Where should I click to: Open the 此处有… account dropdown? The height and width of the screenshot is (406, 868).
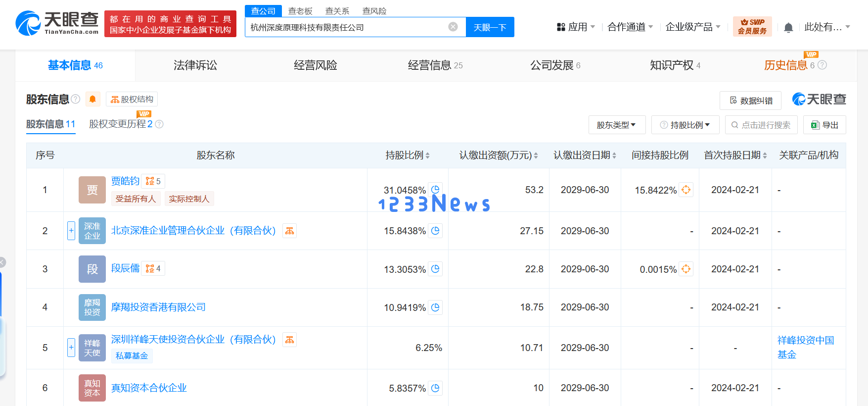pos(827,27)
